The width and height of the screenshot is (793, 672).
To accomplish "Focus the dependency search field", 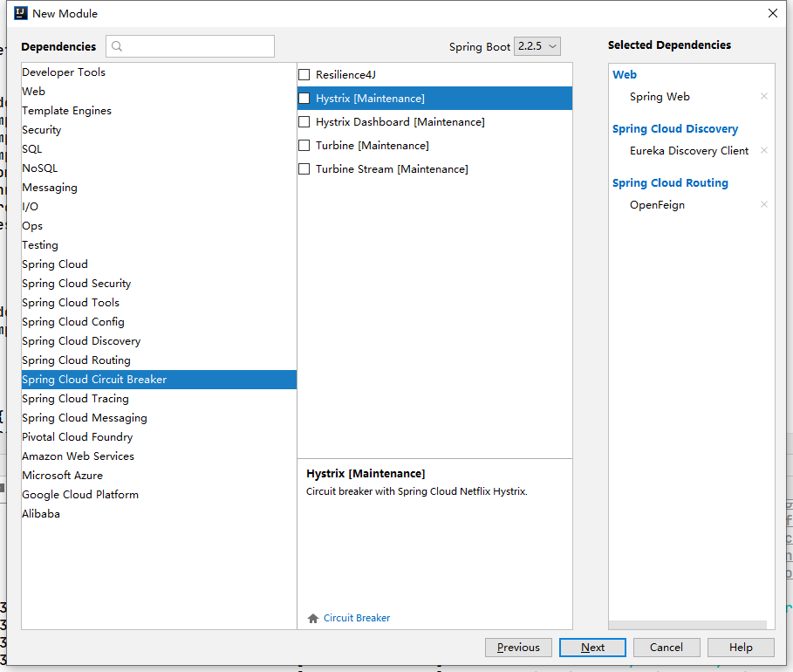I will point(190,46).
